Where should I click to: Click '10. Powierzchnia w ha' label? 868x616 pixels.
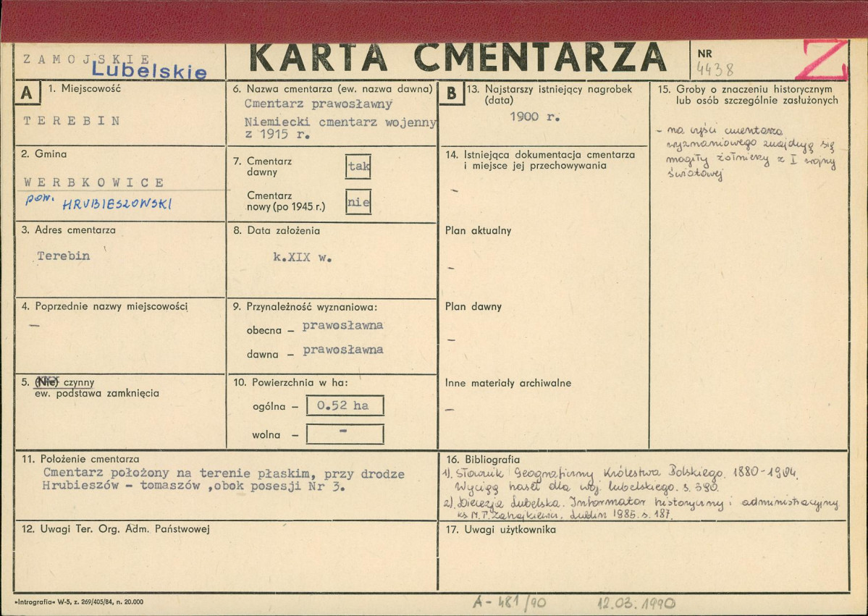(290, 382)
